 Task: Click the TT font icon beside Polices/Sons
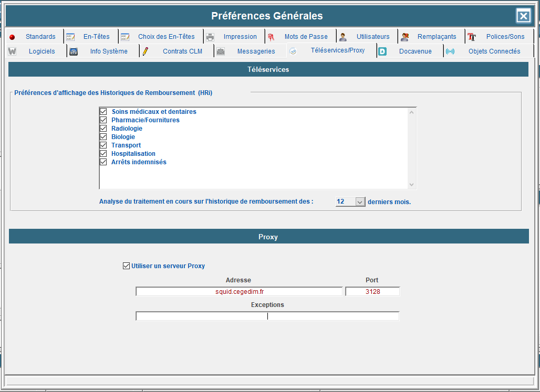[x=472, y=37]
